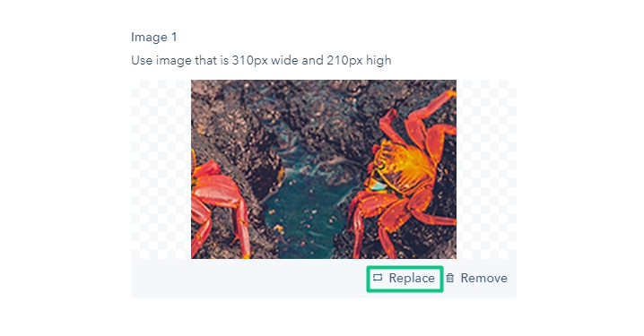The width and height of the screenshot is (644, 336).
Task: Select the red crab at preview's left edge
Action: coord(220,205)
